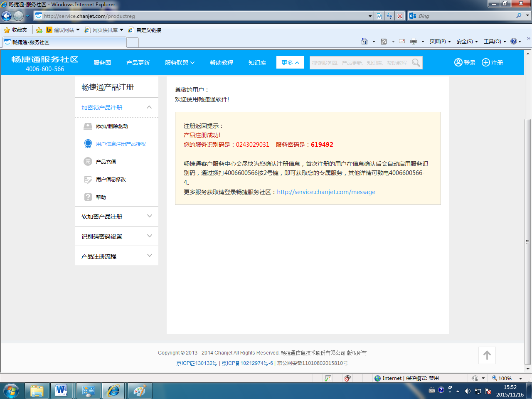The image size is (532, 399).
Task: Click the clock showing 15:52
Action: (x=510, y=387)
